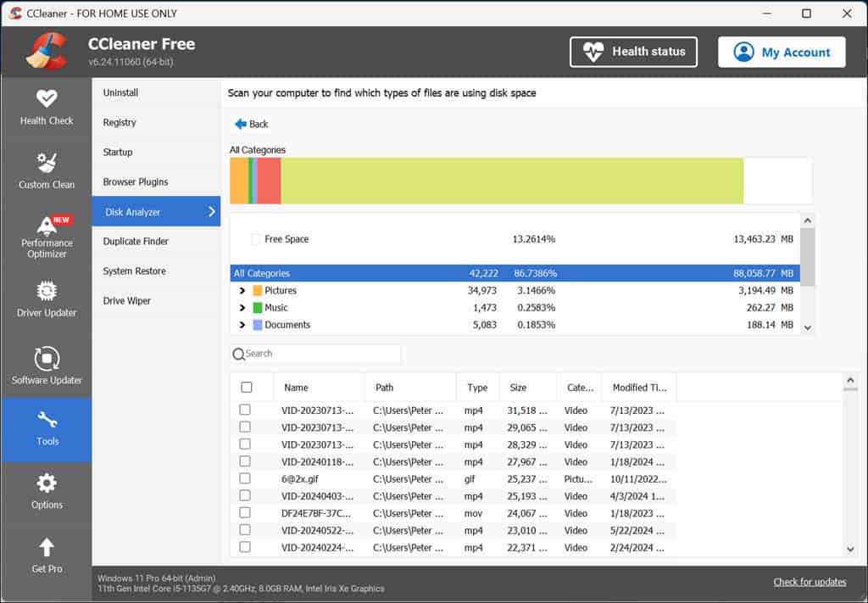Expand the Music category

click(242, 307)
